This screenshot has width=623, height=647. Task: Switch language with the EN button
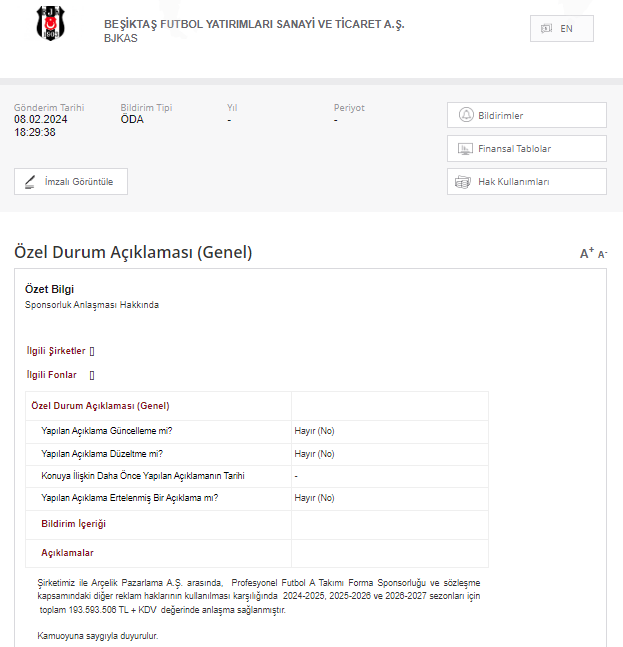pyautogui.click(x=562, y=28)
